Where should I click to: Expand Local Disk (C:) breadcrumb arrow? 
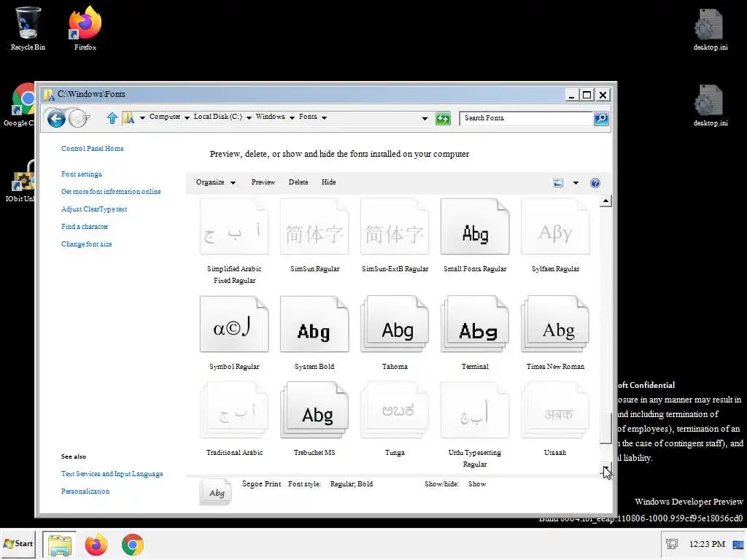pyautogui.click(x=249, y=117)
